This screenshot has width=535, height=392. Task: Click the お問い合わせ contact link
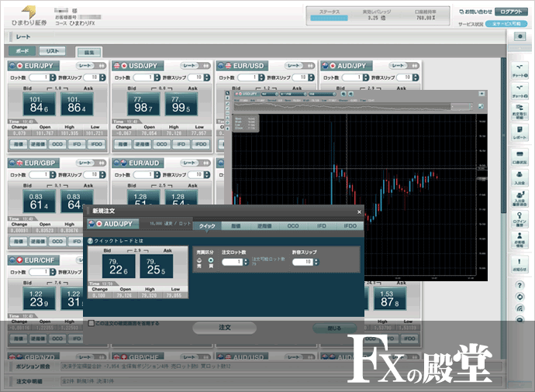[475, 12]
